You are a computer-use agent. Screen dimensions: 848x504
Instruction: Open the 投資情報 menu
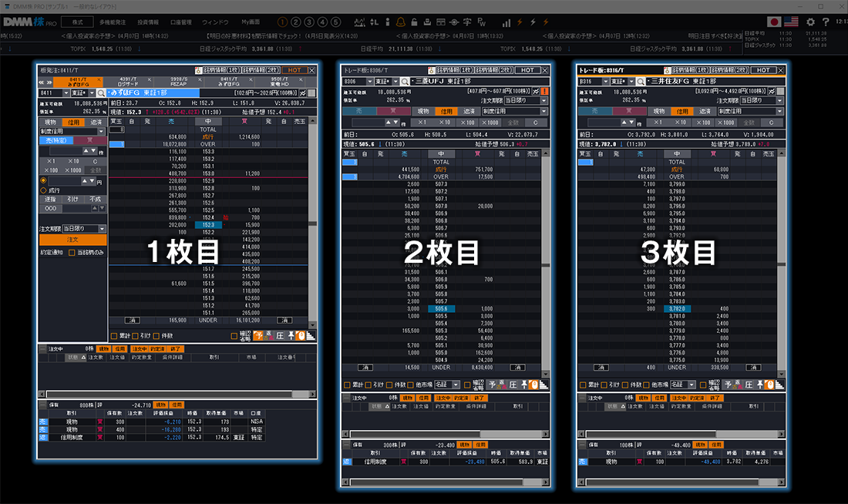point(148,22)
